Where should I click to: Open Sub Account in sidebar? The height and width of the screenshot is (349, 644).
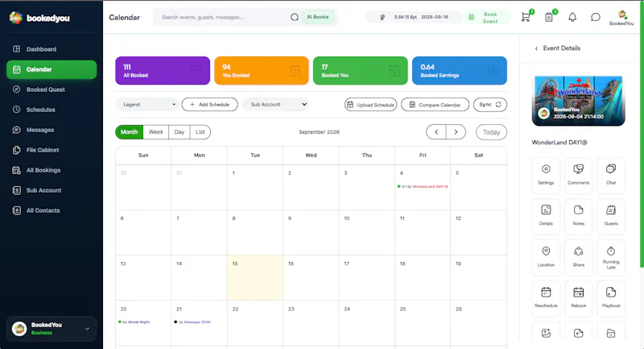click(x=52, y=190)
